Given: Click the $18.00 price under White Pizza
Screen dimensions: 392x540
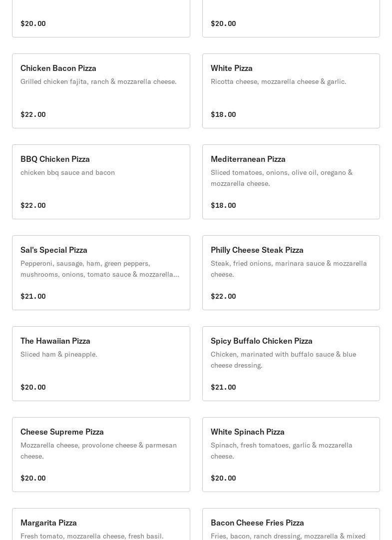Looking at the screenshot, I should pos(223,114).
